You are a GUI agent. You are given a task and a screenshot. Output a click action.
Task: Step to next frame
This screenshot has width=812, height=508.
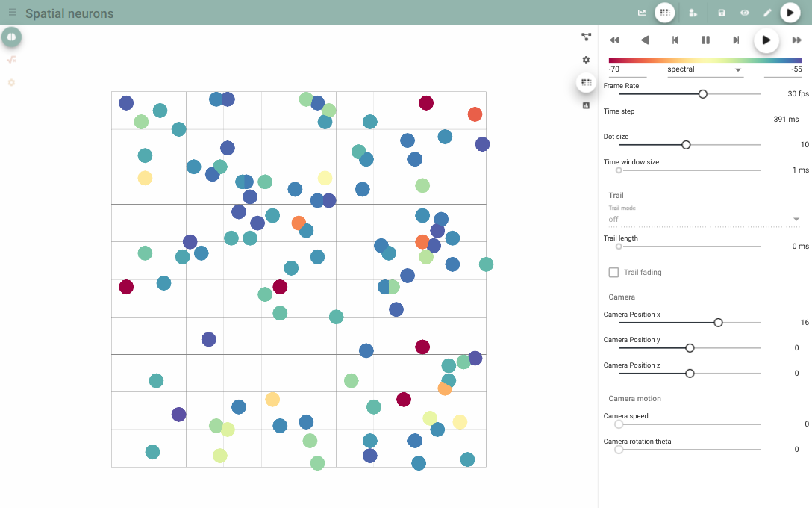click(x=736, y=40)
